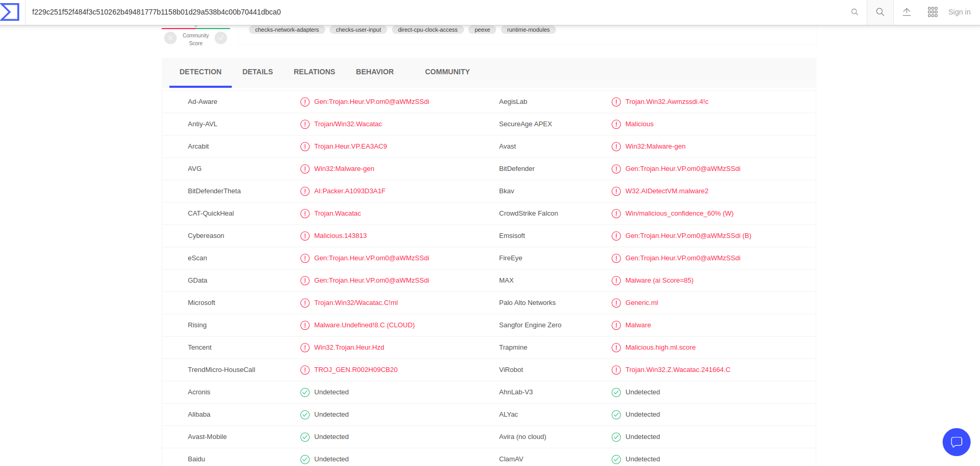Click the checks-network-adapters tag
980x466 pixels.
[287, 30]
